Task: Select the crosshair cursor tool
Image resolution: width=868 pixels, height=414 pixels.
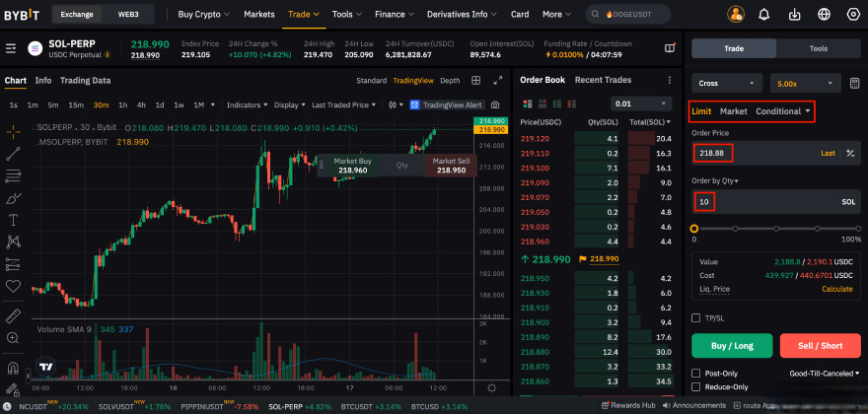Action: (13, 132)
